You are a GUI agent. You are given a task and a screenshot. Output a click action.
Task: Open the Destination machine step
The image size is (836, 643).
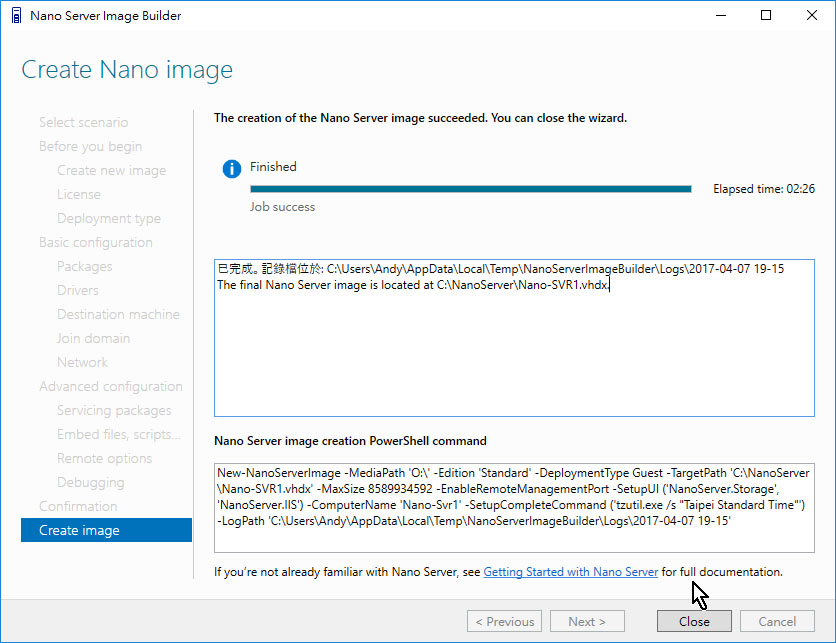tap(118, 314)
